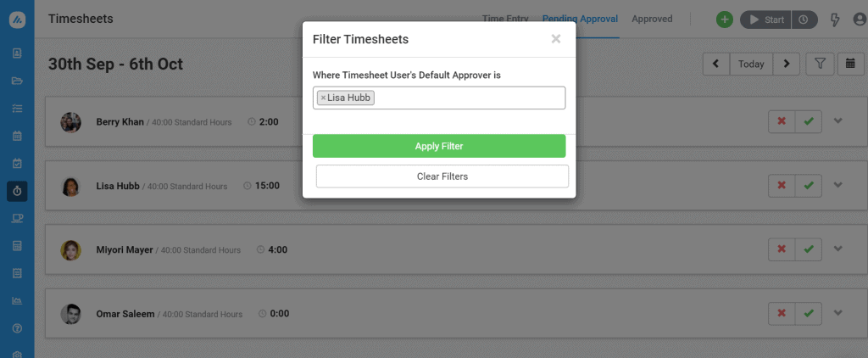
Task: Click the Apply Filter button
Action: [439, 146]
